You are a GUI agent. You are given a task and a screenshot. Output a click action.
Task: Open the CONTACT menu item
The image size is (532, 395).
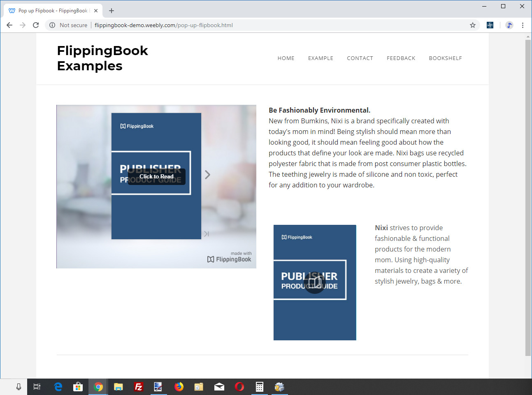(x=360, y=58)
